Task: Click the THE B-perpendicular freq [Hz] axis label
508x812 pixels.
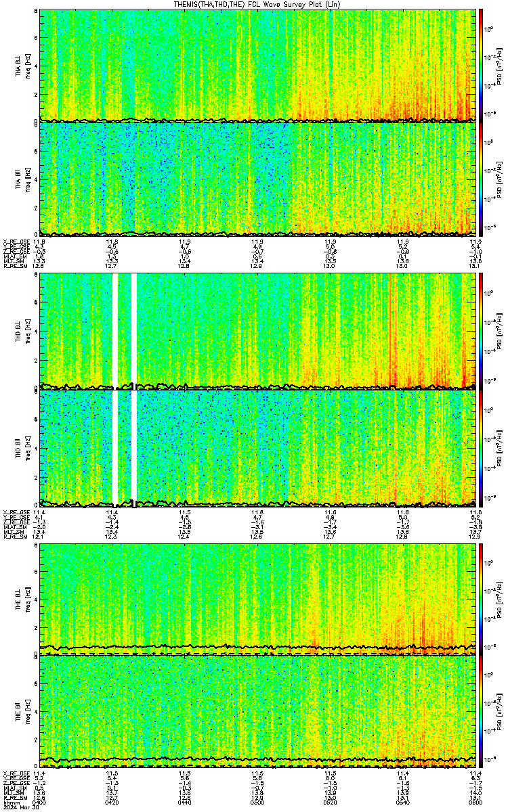Action: click(26, 600)
